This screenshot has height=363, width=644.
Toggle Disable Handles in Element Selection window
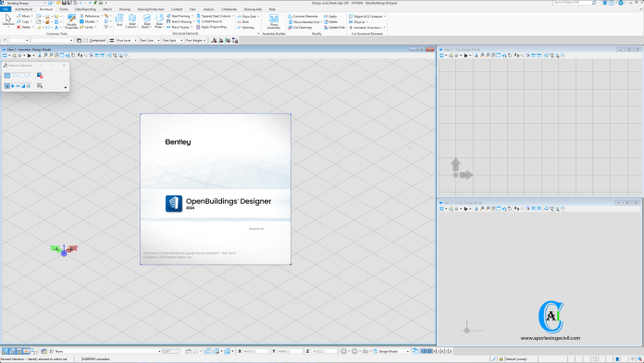coord(40,76)
